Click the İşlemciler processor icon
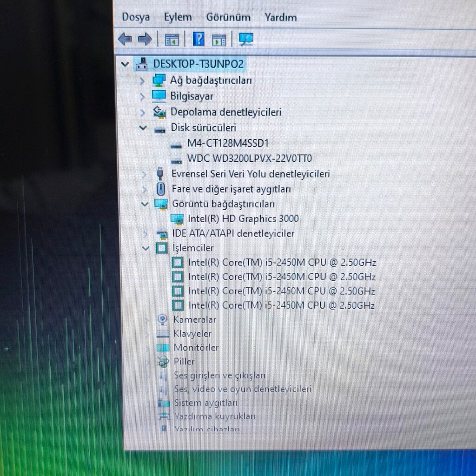The height and width of the screenshot is (476, 476). (x=161, y=248)
